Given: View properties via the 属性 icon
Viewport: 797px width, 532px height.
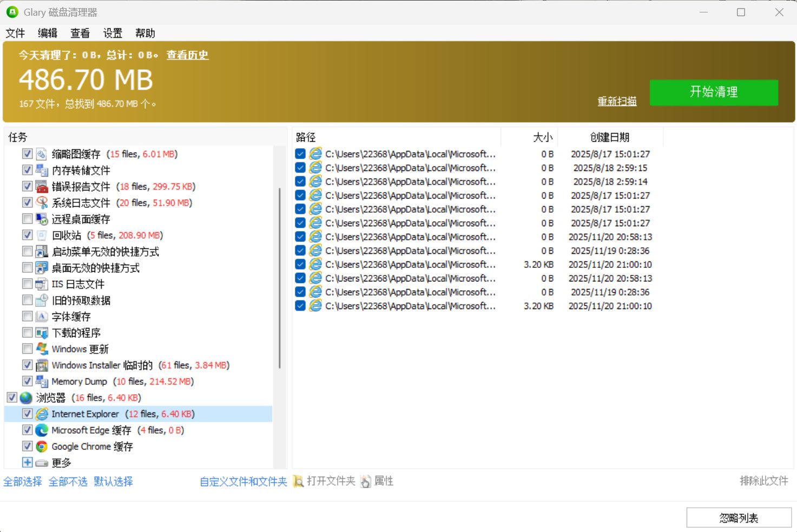Looking at the screenshot, I should coord(367,481).
